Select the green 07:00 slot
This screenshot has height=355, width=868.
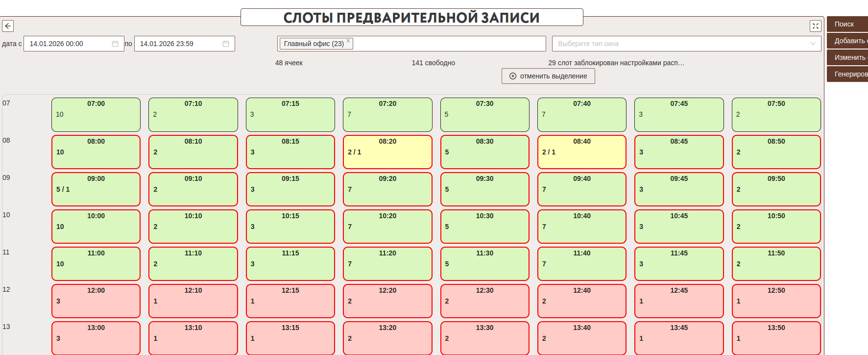pyautogui.click(x=96, y=115)
